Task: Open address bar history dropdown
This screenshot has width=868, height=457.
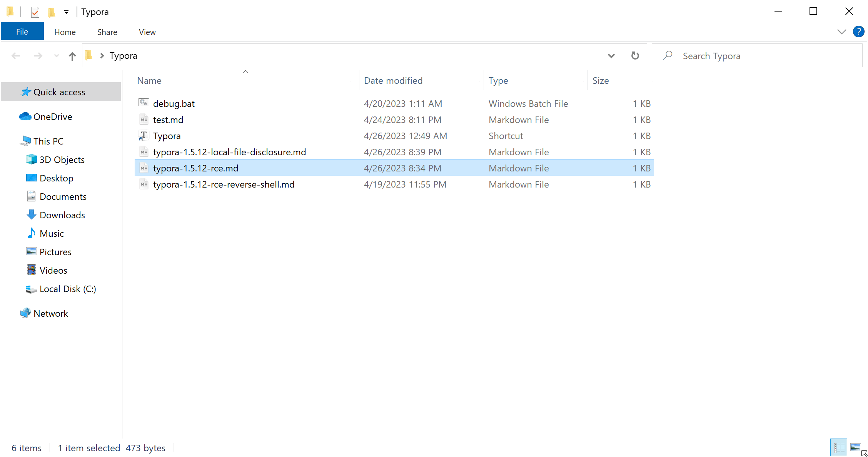Action: tap(611, 56)
